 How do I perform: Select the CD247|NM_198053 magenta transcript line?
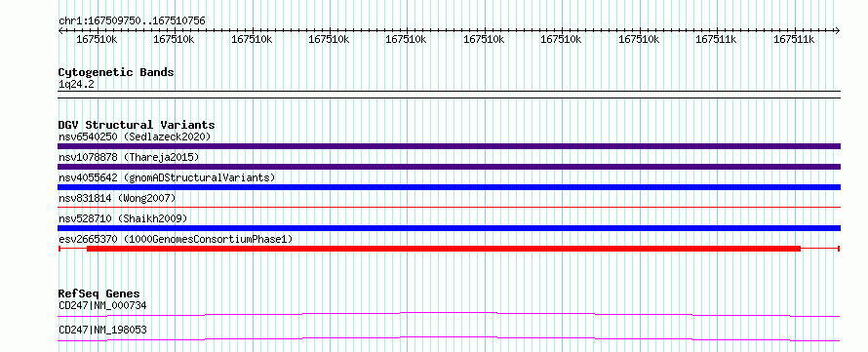tap(449, 338)
